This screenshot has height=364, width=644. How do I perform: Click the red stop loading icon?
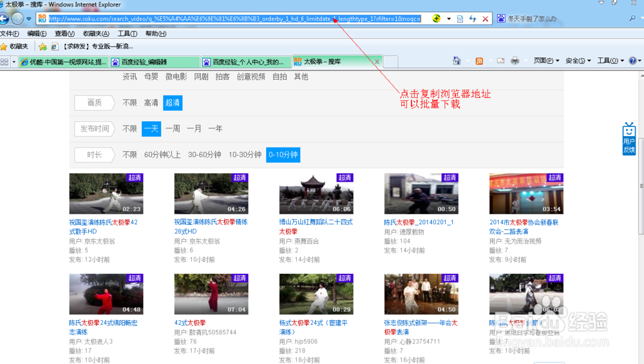[x=486, y=19]
